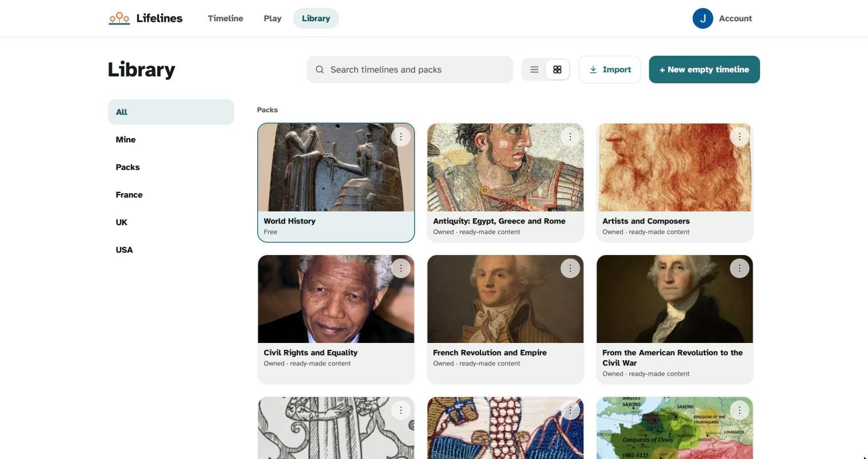Open French Revolution and Empire thumbnail

click(x=505, y=299)
